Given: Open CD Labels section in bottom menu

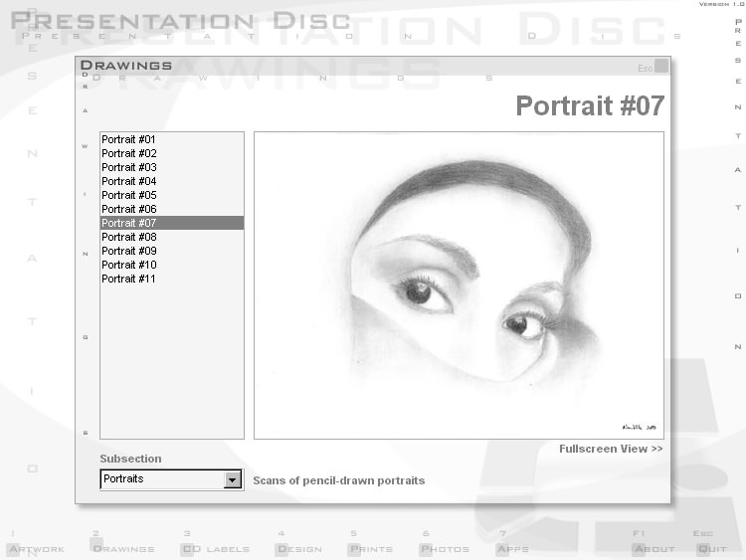Looking at the screenshot, I should (x=216, y=549).
